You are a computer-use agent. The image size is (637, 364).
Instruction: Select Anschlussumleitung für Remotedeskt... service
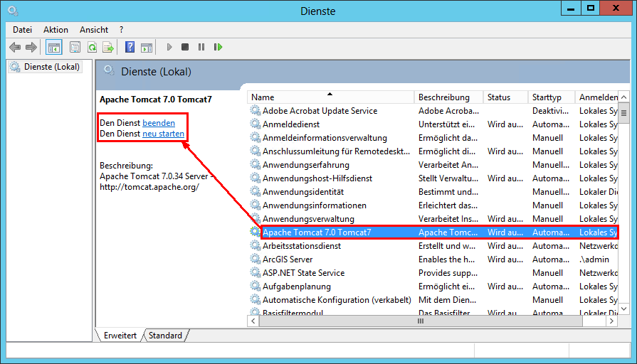[x=336, y=151]
